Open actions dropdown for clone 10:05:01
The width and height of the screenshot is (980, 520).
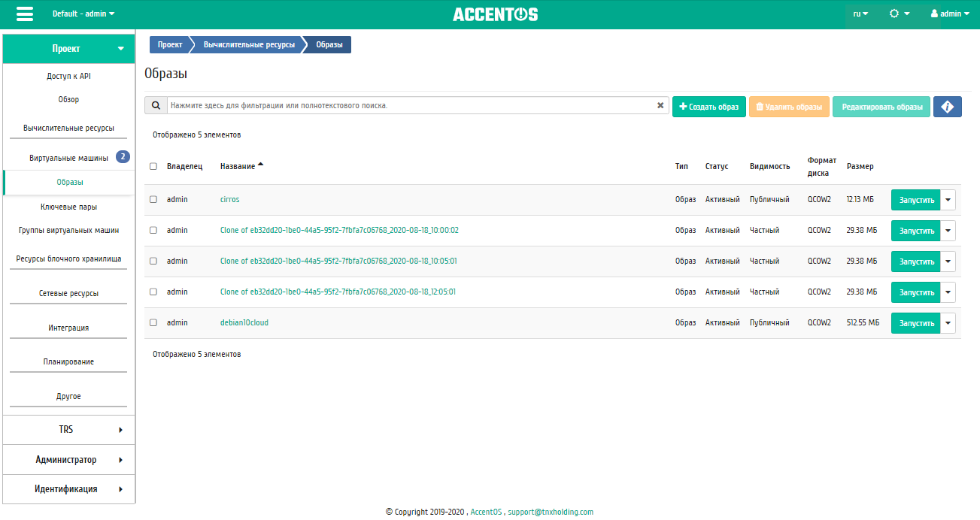pos(948,262)
